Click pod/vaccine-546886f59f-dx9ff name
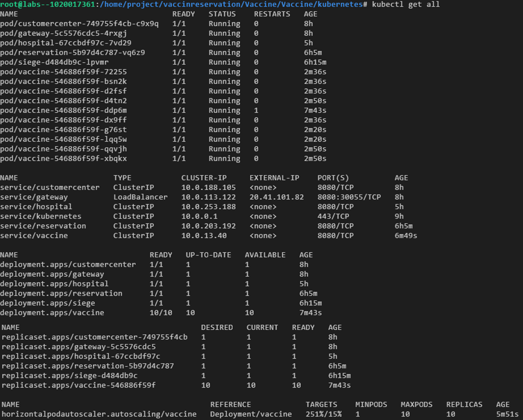This screenshot has width=523, height=420. 63,120
